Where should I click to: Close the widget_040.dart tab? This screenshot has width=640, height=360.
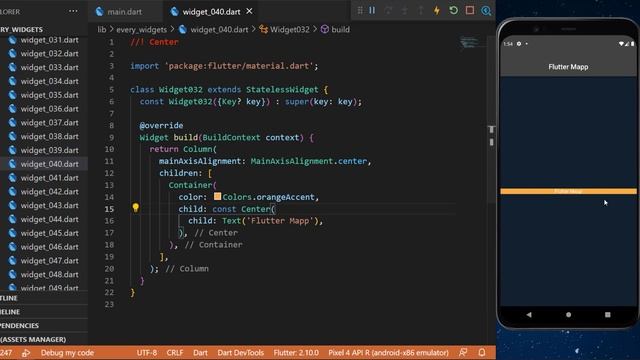point(249,11)
